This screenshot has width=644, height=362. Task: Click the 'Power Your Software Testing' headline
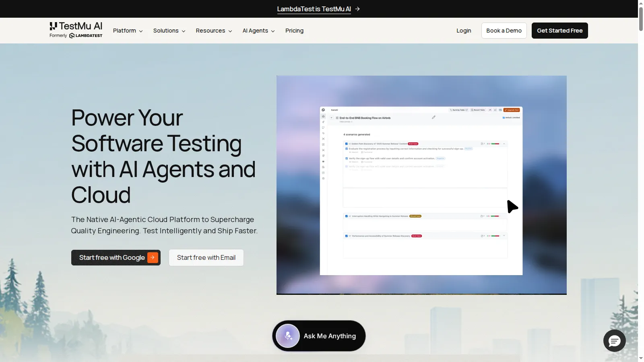point(163,156)
